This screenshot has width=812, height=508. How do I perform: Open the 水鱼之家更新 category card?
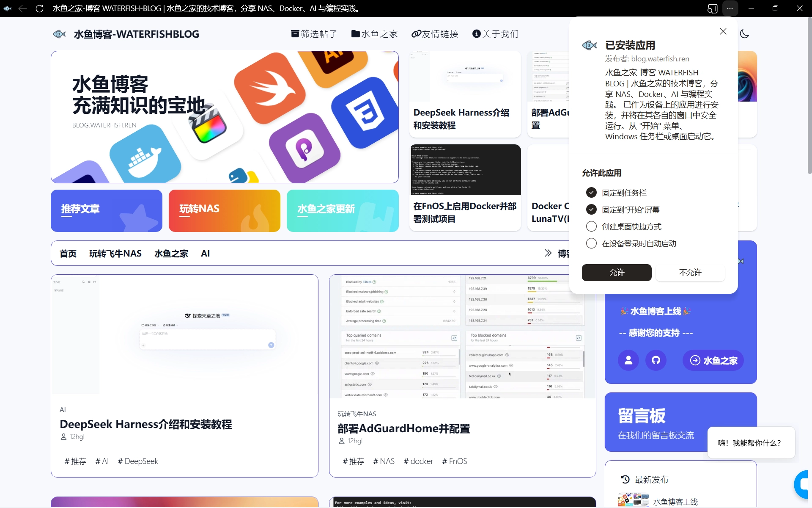click(343, 211)
